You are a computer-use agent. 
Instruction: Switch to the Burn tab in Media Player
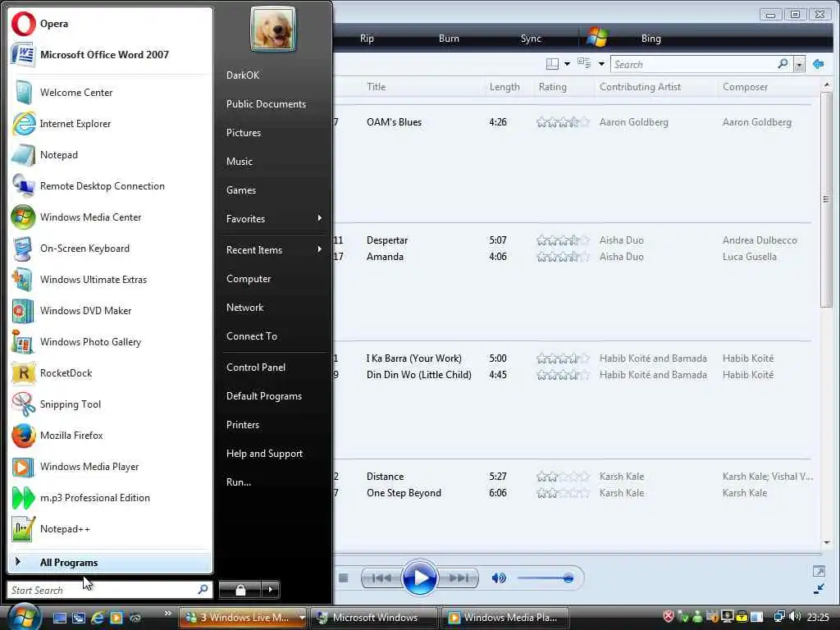pyautogui.click(x=449, y=39)
